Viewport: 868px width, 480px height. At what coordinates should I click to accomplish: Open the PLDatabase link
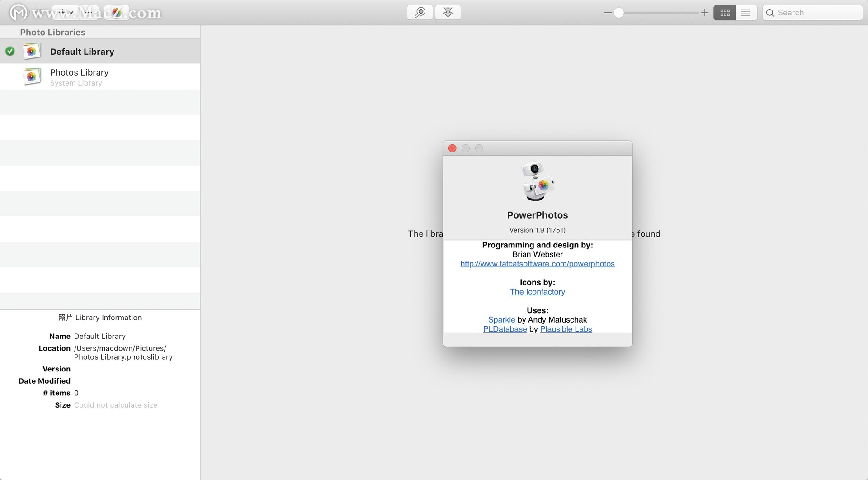(x=505, y=329)
